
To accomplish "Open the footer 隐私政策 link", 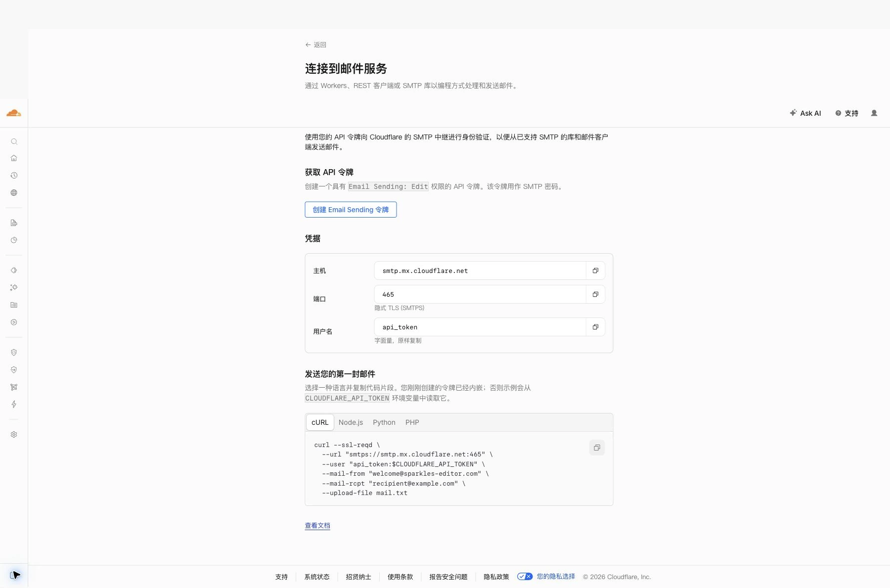I will 496,577.
